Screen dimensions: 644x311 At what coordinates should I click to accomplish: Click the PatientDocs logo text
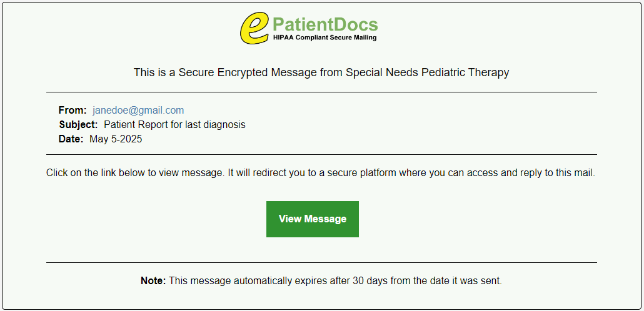pos(325,25)
